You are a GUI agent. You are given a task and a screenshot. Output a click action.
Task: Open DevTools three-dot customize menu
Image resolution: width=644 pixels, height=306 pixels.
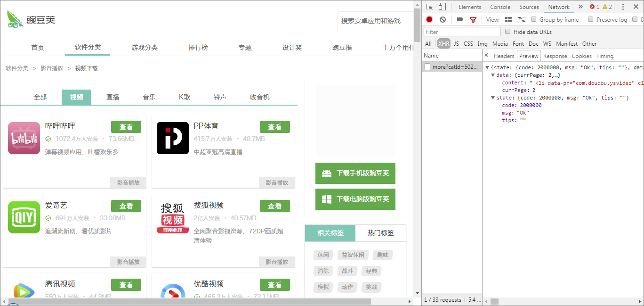pos(623,7)
